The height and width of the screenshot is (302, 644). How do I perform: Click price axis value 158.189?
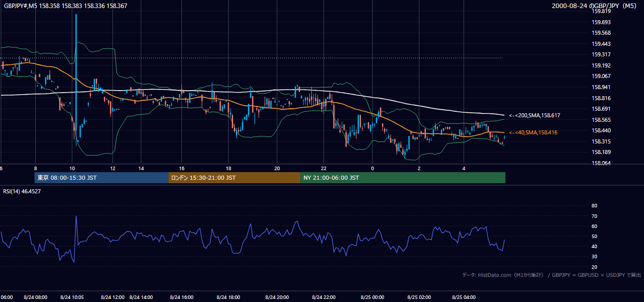[601, 152]
